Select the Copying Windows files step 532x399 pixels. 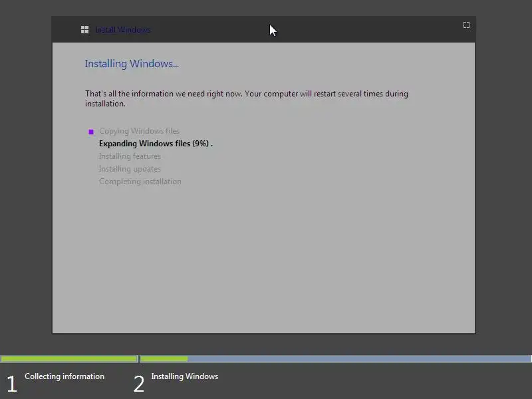[x=139, y=131]
